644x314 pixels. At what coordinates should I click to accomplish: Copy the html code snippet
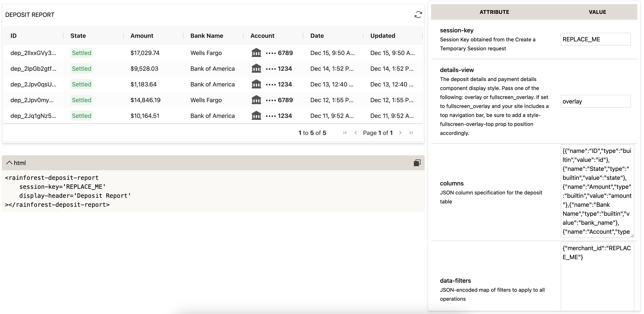(417, 163)
